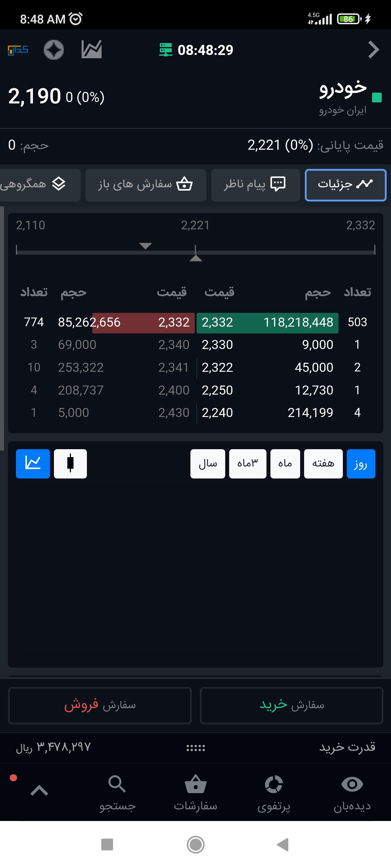Open the technical chart icon in the header
The image size is (391, 868).
(x=92, y=50)
